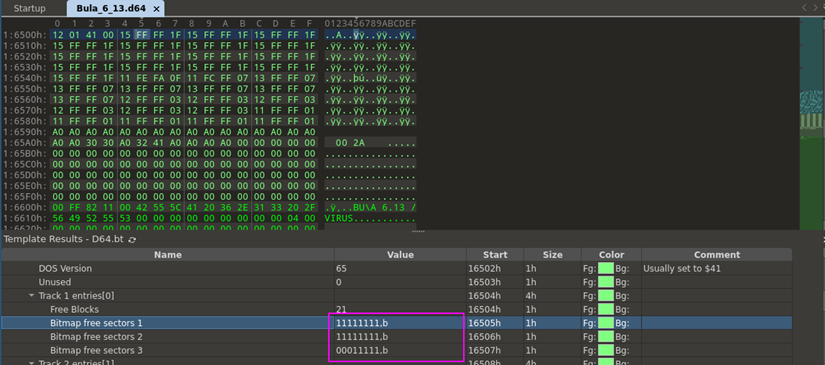
Task: Click byte 82 in row 1:6600h
Action: (90, 207)
